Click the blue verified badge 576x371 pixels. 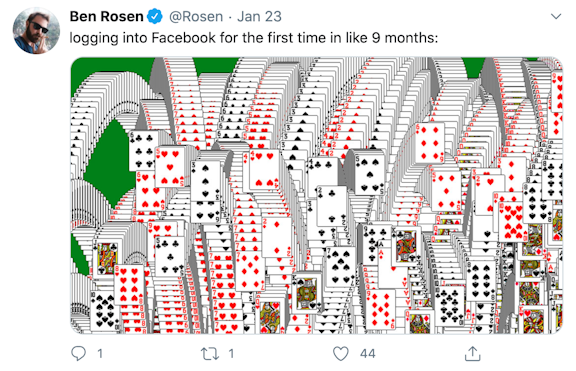(x=155, y=17)
